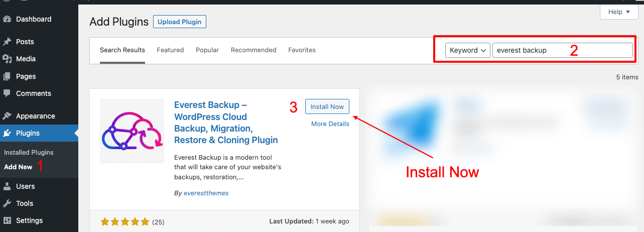Screen dimensions: 644x232
Task: Click the Appearance paintbrush icon
Action: 7,116
